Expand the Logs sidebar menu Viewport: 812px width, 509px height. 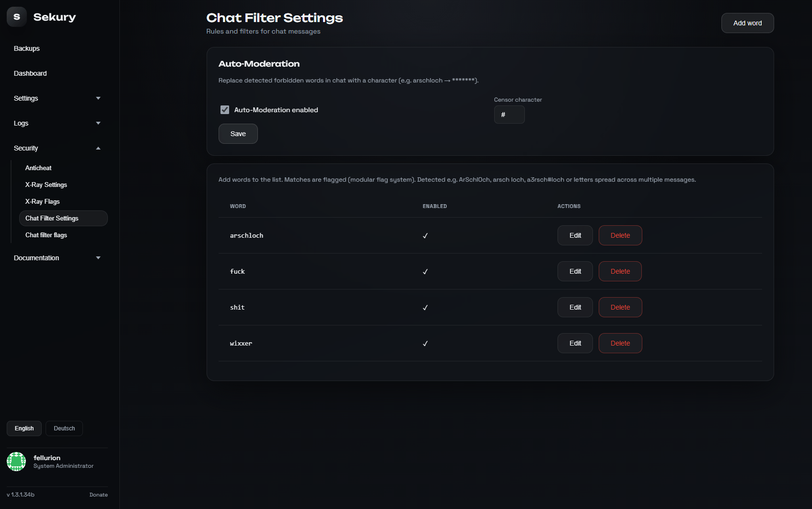point(57,123)
